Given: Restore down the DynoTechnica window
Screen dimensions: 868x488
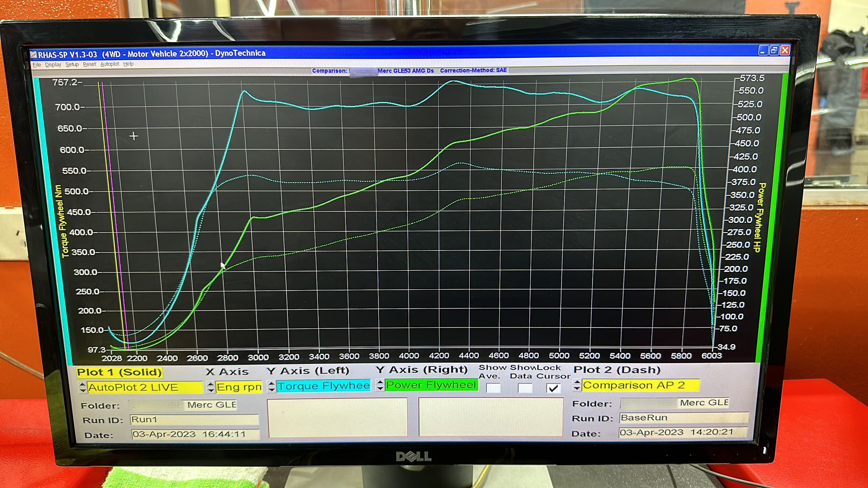Looking at the screenshot, I should (x=774, y=50).
